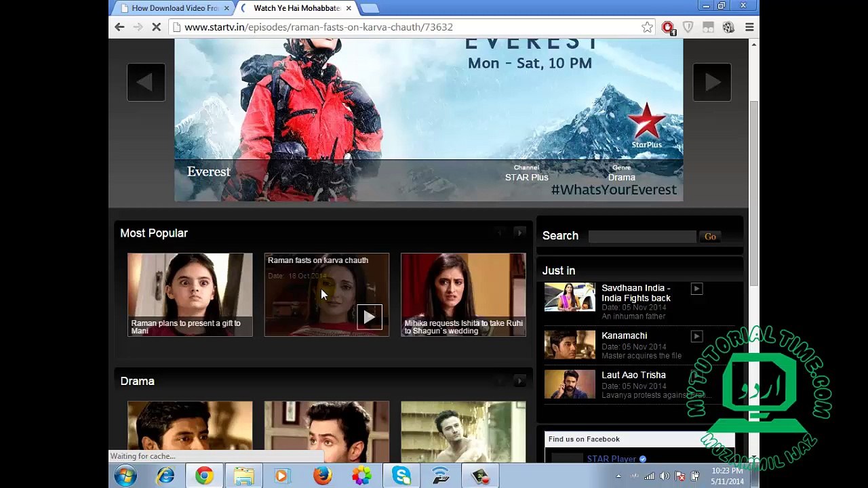Viewport: 868px width, 488px height.
Task: Open the Laut Aao Trisha episode link
Action: tap(634, 375)
